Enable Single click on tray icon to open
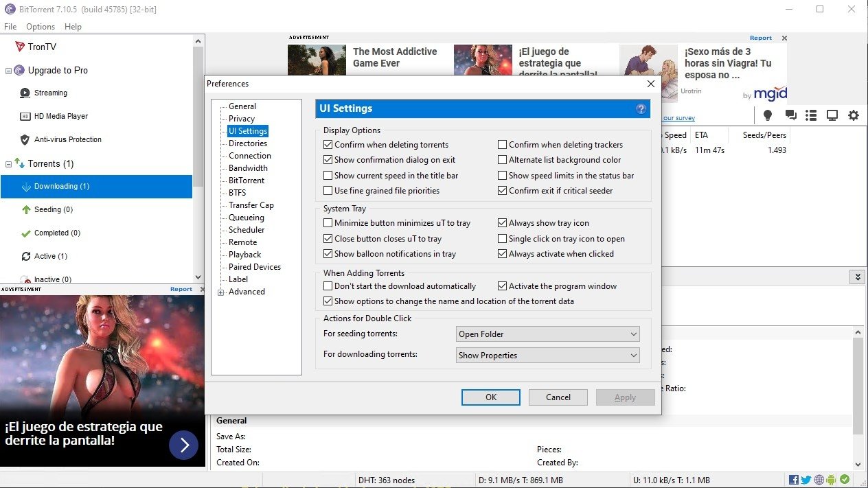 point(503,239)
